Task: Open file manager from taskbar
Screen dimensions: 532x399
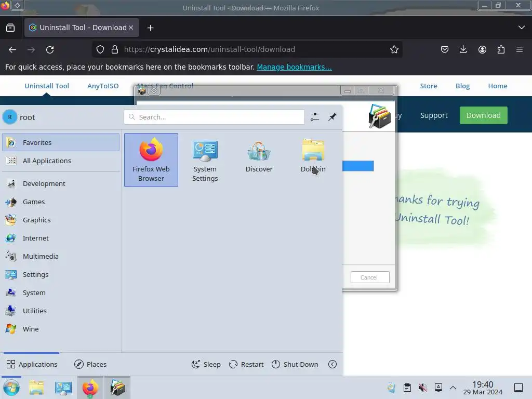Action: 36,388
